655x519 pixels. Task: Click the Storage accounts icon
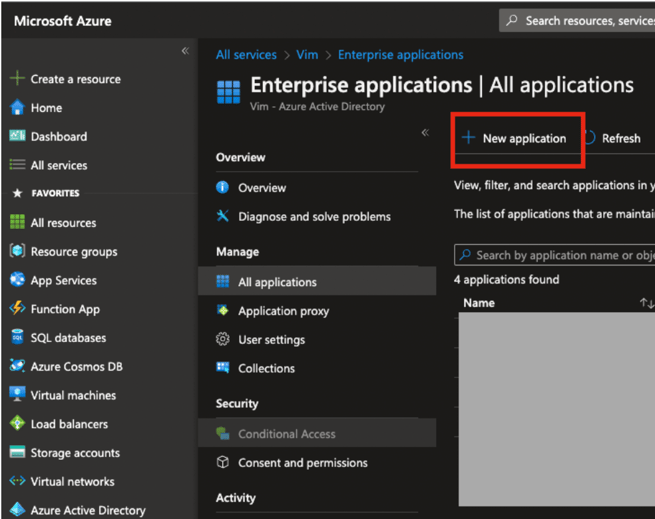[17, 453]
